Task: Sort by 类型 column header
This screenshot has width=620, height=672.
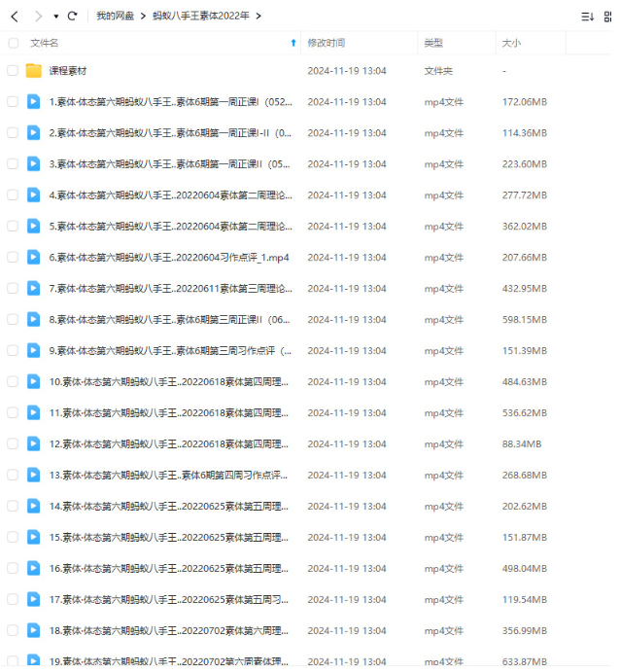Action: (x=433, y=43)
